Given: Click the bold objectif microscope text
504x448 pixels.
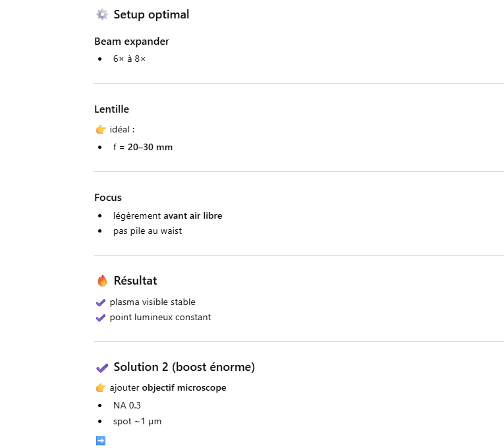Looking at the screenshot, I should tap(184, 388).
